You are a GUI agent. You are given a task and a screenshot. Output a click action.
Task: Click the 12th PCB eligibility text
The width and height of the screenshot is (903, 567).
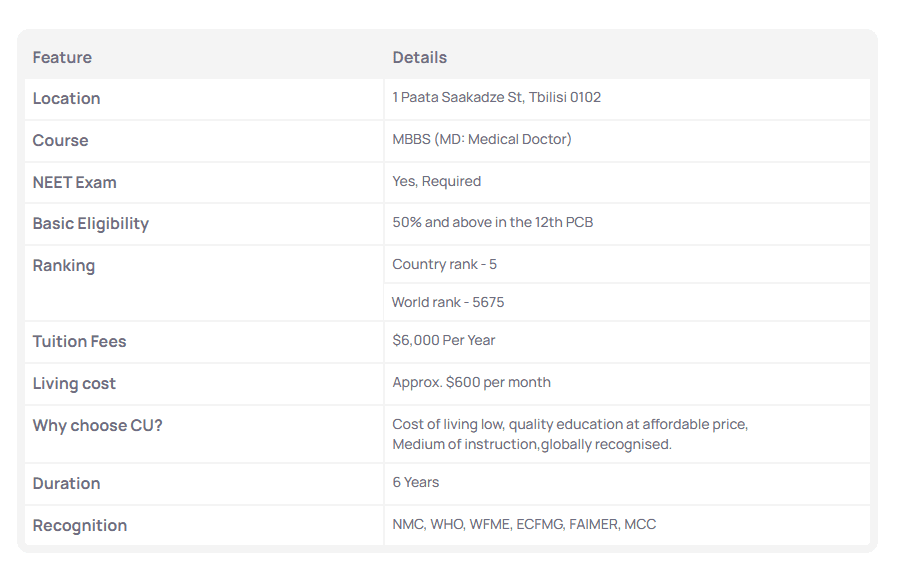point(492,223)
